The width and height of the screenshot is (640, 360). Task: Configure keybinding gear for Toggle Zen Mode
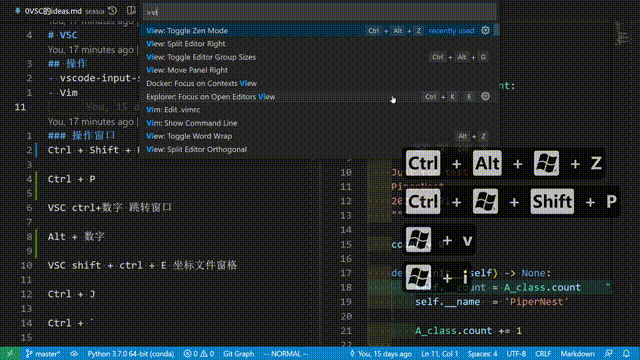click(485, 30)
